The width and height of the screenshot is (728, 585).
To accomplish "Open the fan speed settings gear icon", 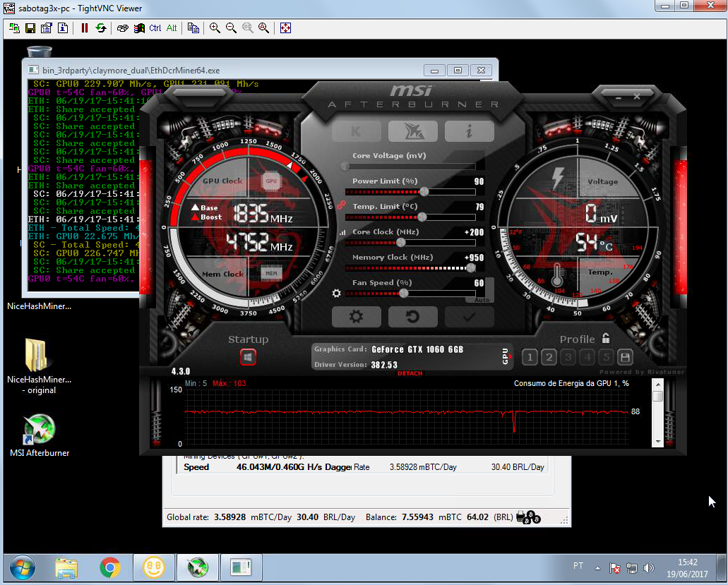I will click(337, 293).
